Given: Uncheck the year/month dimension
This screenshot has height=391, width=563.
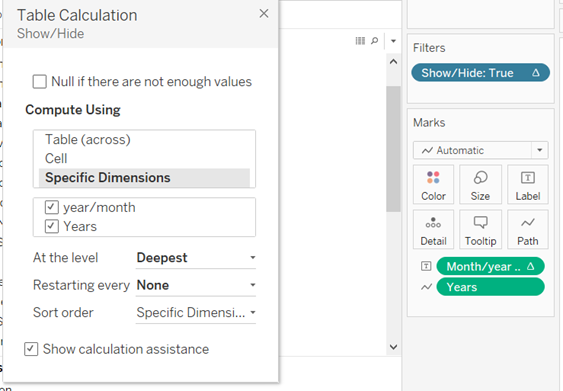Looking at the screenshot, I should [x=52, y=207].
